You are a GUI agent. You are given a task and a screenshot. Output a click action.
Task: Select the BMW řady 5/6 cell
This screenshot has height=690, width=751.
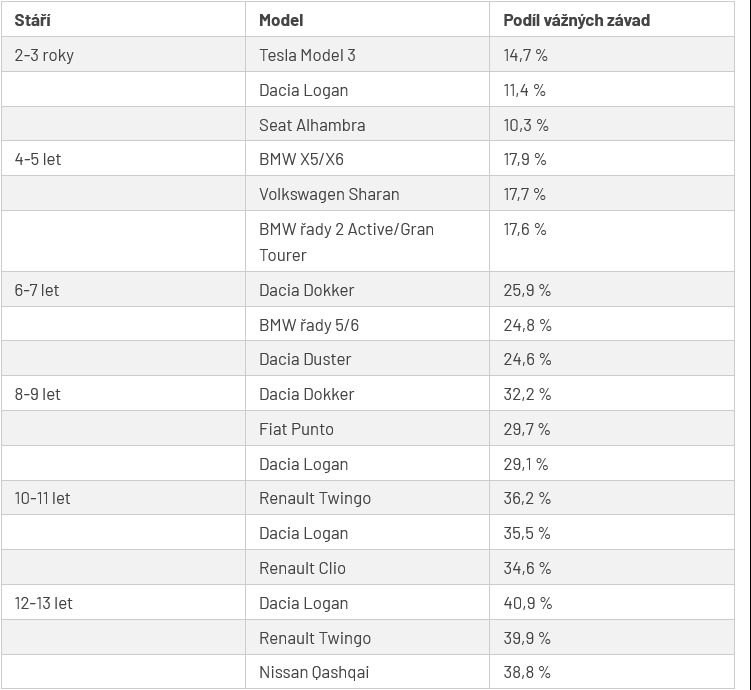click(x=367, y=324)
